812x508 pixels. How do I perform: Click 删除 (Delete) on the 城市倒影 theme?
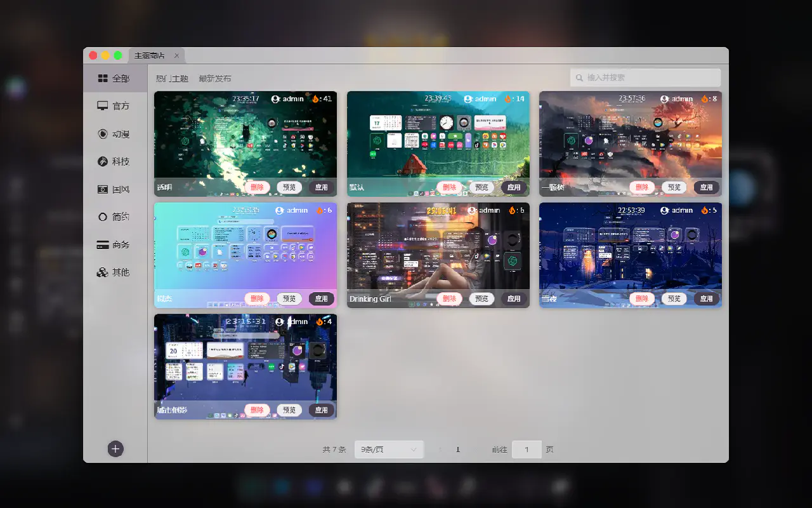pyautogui.click(x=257, y=410)
